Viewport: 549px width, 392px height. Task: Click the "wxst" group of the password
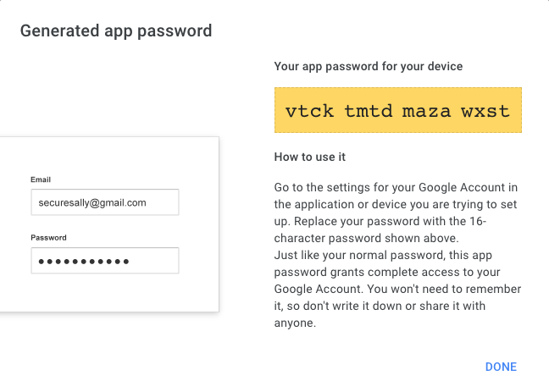(x=485, y=112)
